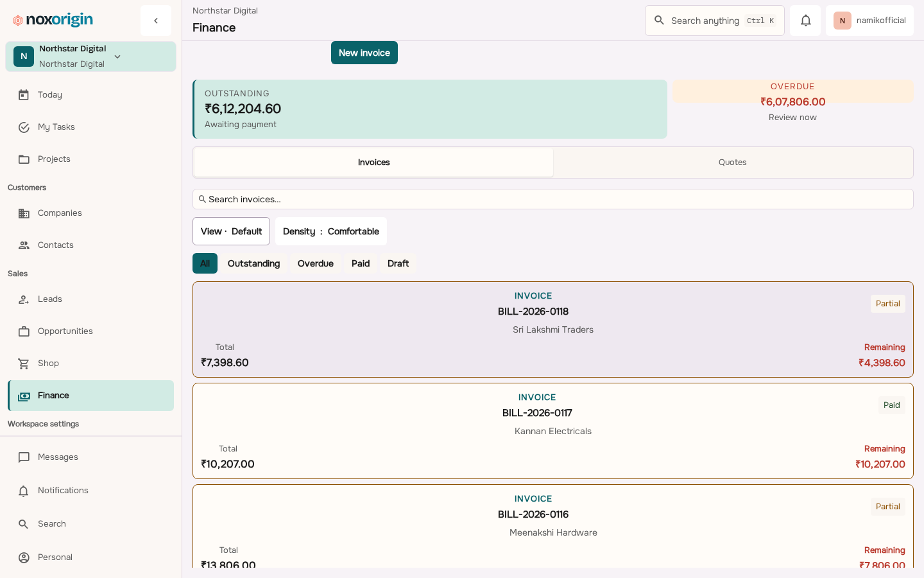Open Today in the sidebar
The width and height of the screenshot is (924, 578).
(90, 95)
